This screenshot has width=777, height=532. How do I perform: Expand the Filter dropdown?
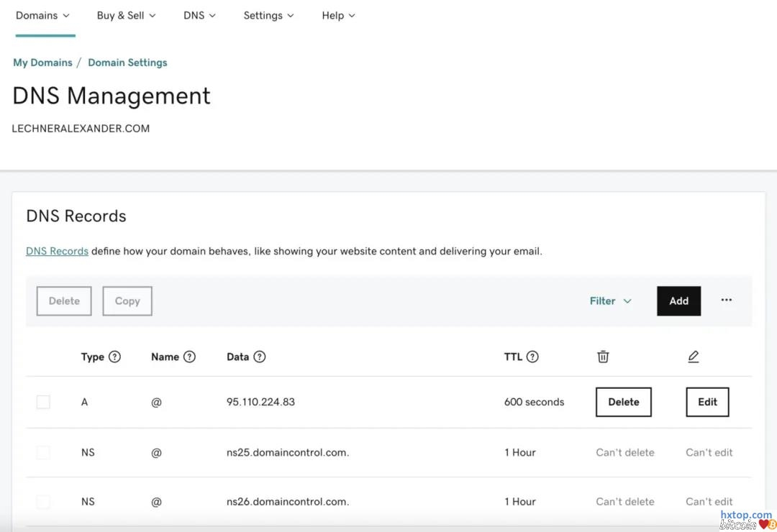point(610,301)
